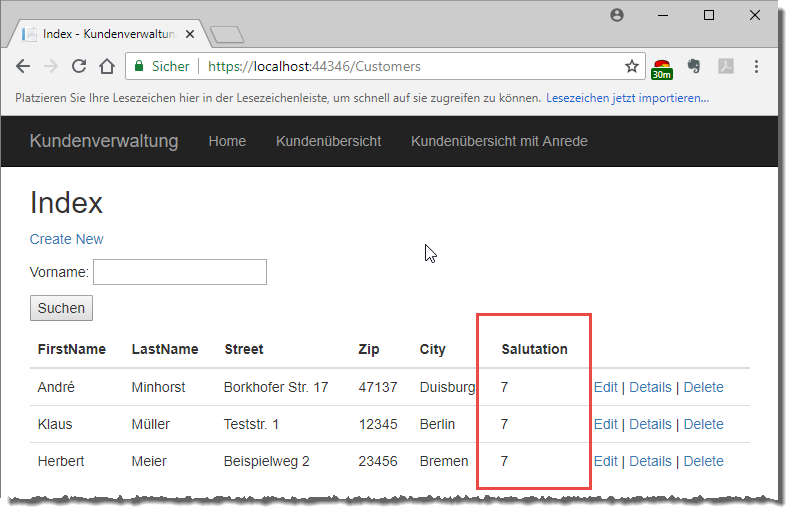Screen dimensions: 793x517
Task: Click the PDF extension icon
Action: 725,67
